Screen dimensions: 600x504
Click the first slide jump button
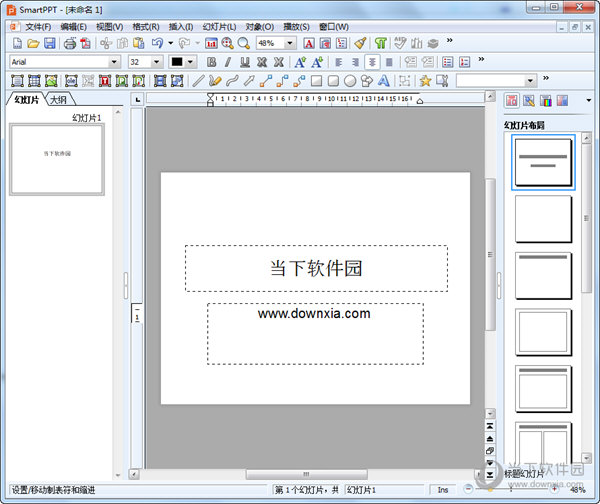[490, 426]
